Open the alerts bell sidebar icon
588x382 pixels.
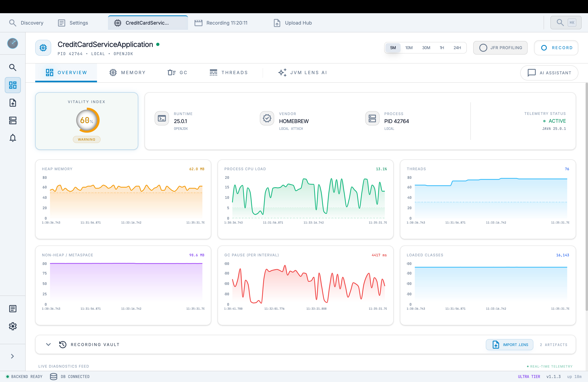click(13, 138)
